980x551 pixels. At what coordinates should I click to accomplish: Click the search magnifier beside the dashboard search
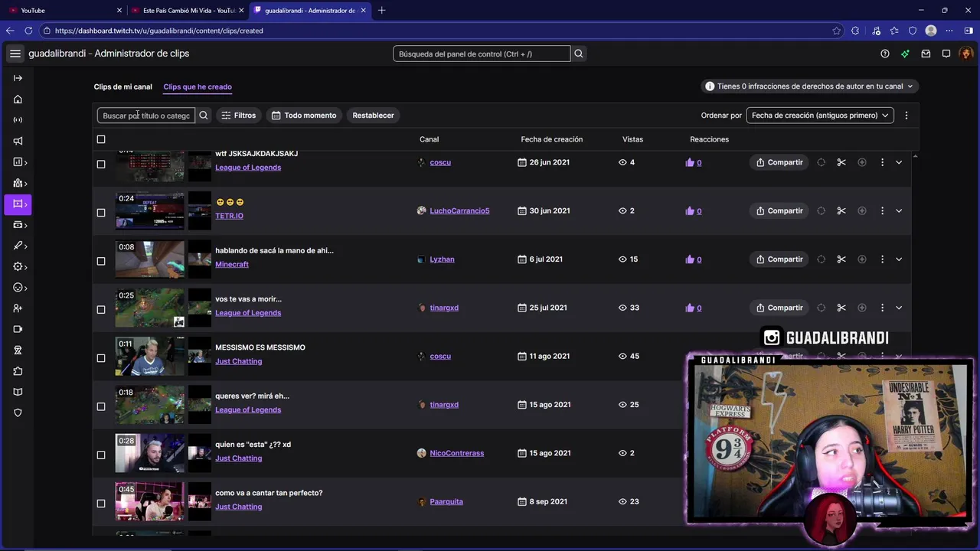(579, 54)
